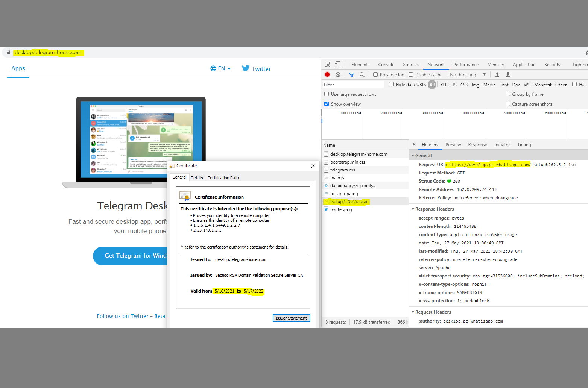This screenshot has width=588, height=388.
Task: Clear the network log with the circle-slash icon
Action: [337, 74]
